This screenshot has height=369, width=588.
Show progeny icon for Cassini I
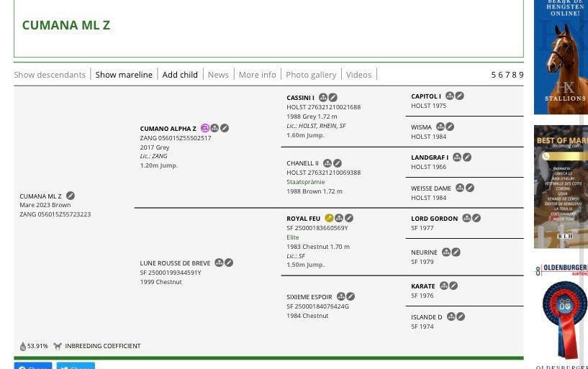323,97
